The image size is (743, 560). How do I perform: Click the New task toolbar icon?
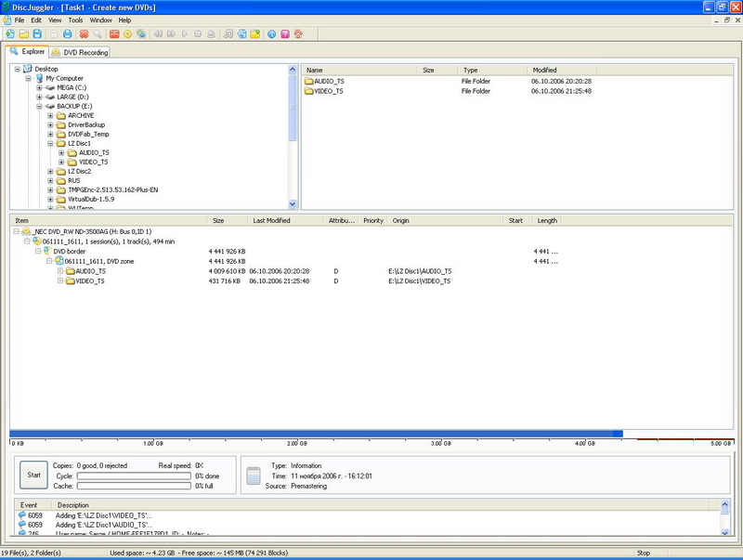point(10,34)
